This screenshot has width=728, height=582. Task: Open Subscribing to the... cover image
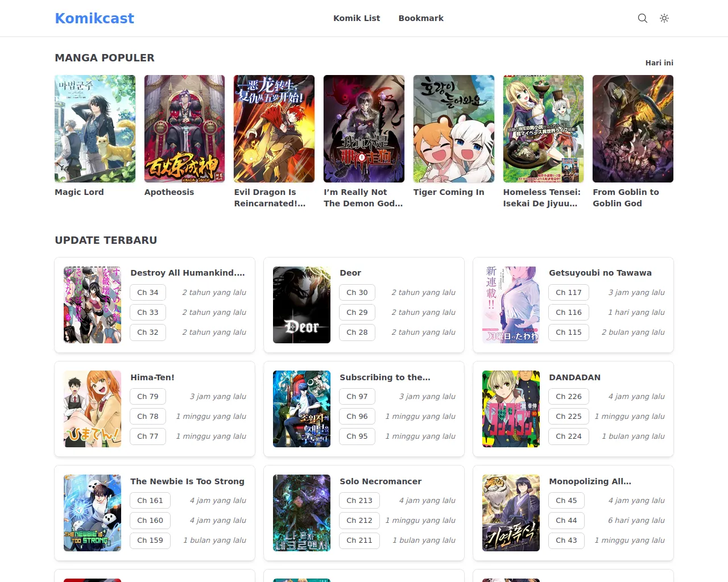click(x=302, y=409)
